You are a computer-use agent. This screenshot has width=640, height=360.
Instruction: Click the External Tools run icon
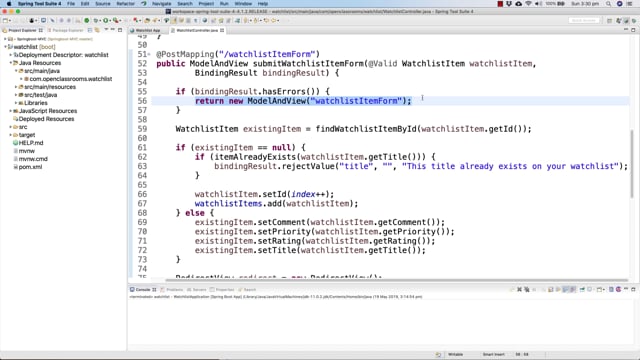pos(116,20)
